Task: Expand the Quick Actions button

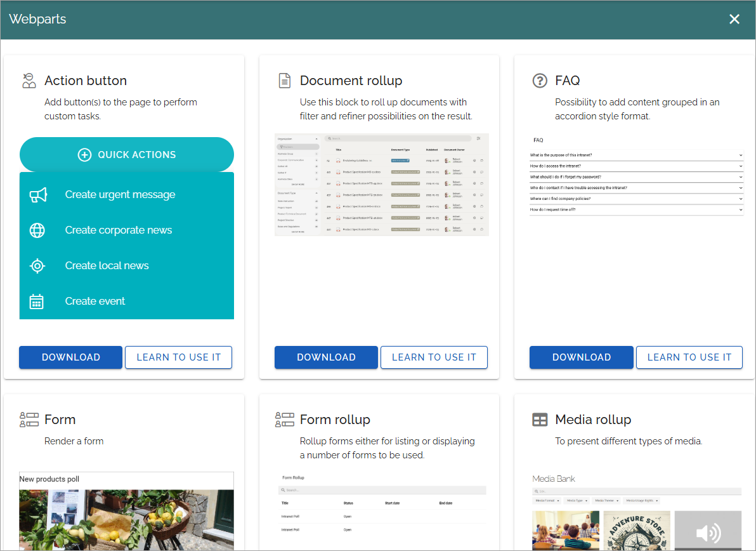Action: coord(127,154)
